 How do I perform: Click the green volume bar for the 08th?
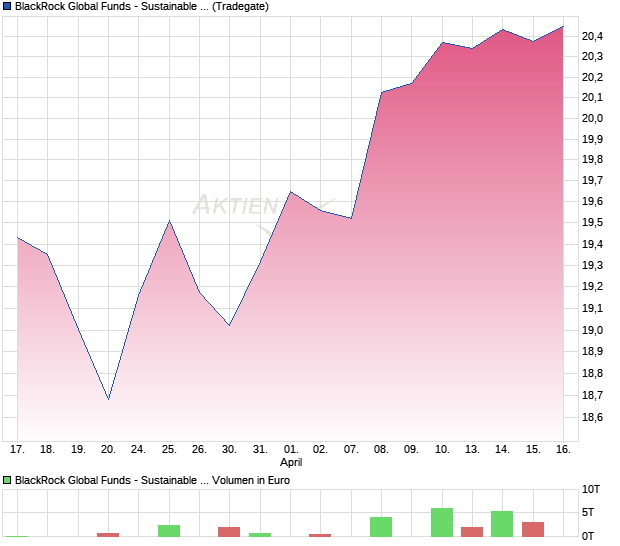[x=381, y=527]
